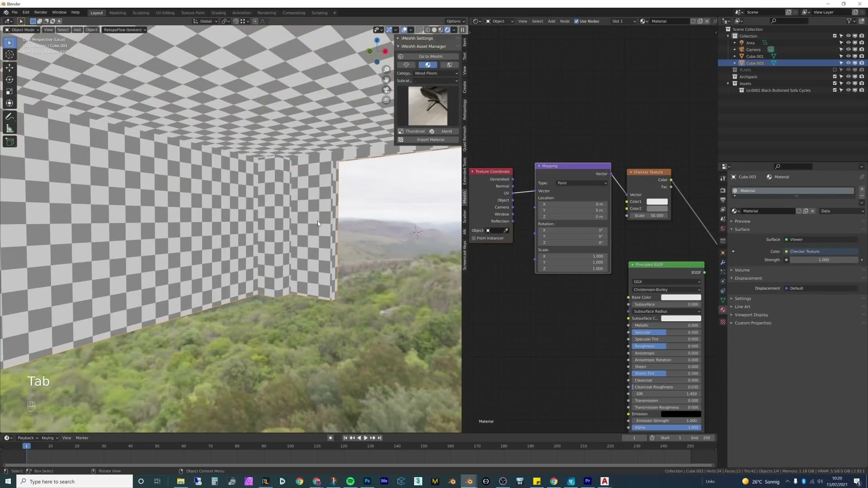Image resolution: width=868 pixels, height=488 pixels.
Task: Hide Camera in viewport via eye icon
Action: coord(848,50)
